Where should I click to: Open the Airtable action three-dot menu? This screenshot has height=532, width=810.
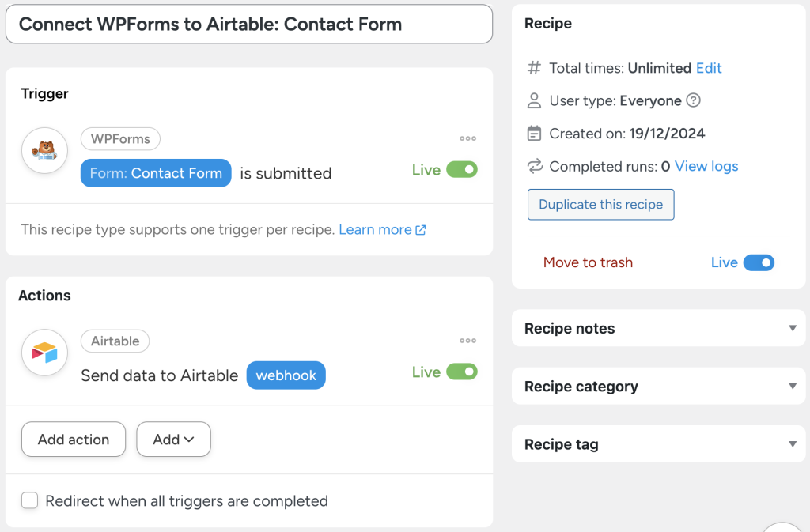coord(467,341)
